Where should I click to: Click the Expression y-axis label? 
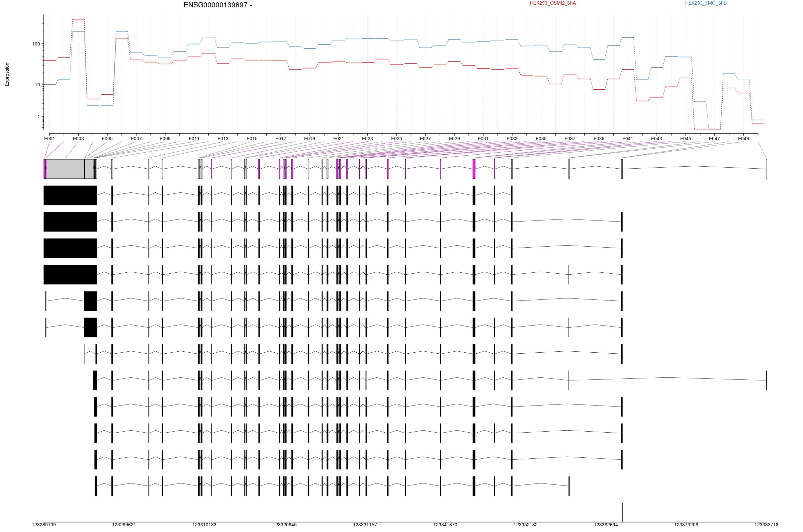[7, 74]
